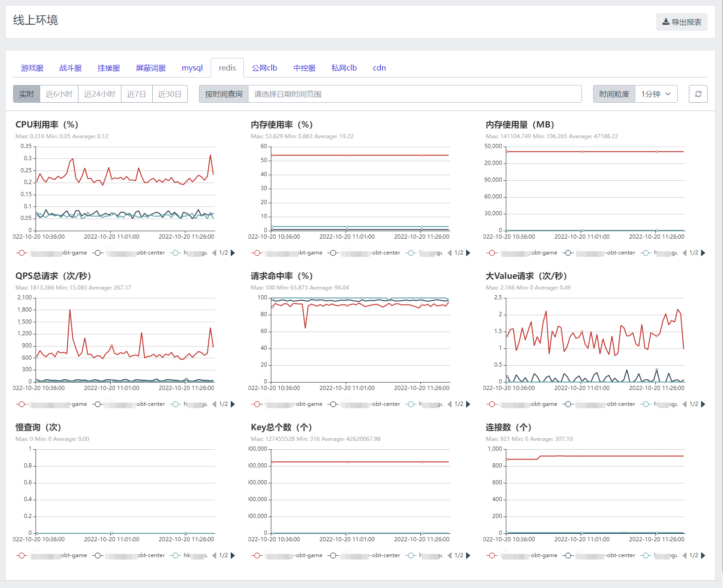Click the refresh icon button
This screenshot has height=588, width=723.
[x=698, y=94]
